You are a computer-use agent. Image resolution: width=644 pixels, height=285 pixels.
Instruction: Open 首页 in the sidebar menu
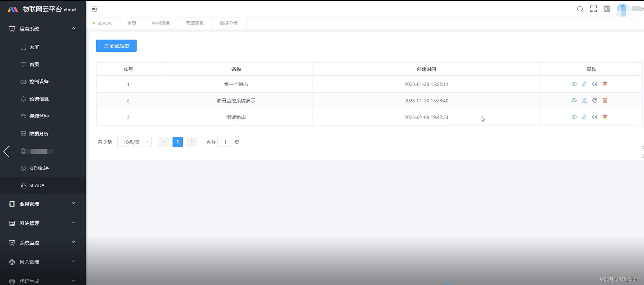coord(43,64)
